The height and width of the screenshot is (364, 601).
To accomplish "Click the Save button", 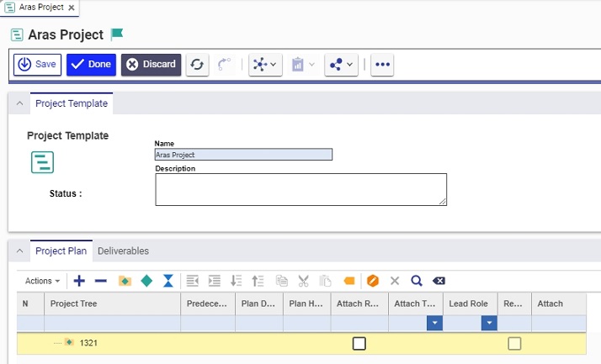I will pos(37,64).
